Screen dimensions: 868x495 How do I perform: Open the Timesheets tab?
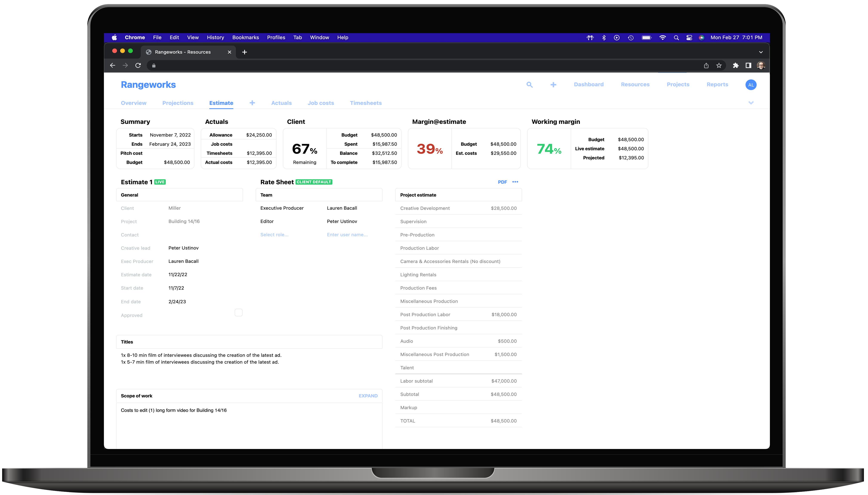click(x=366, y=103)
